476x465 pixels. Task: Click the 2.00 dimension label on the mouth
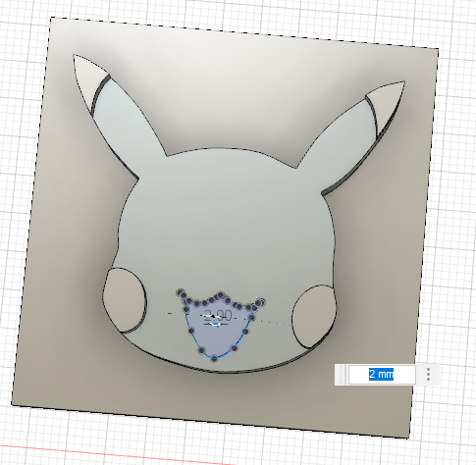click(218, 316)
